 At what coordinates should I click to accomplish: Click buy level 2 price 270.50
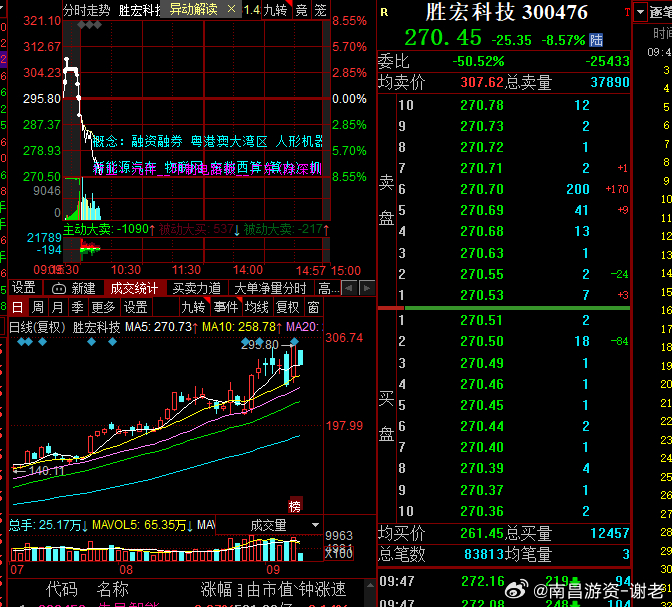click(482, 342)
